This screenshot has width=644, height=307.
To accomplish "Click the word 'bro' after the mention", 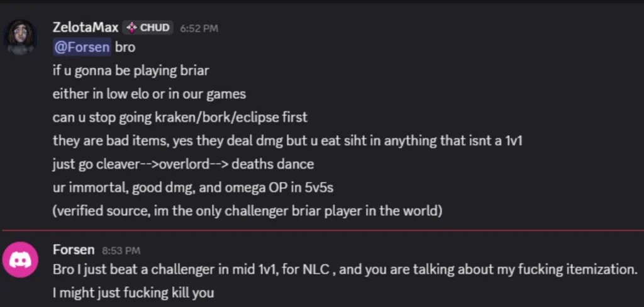I will (125, 47).
